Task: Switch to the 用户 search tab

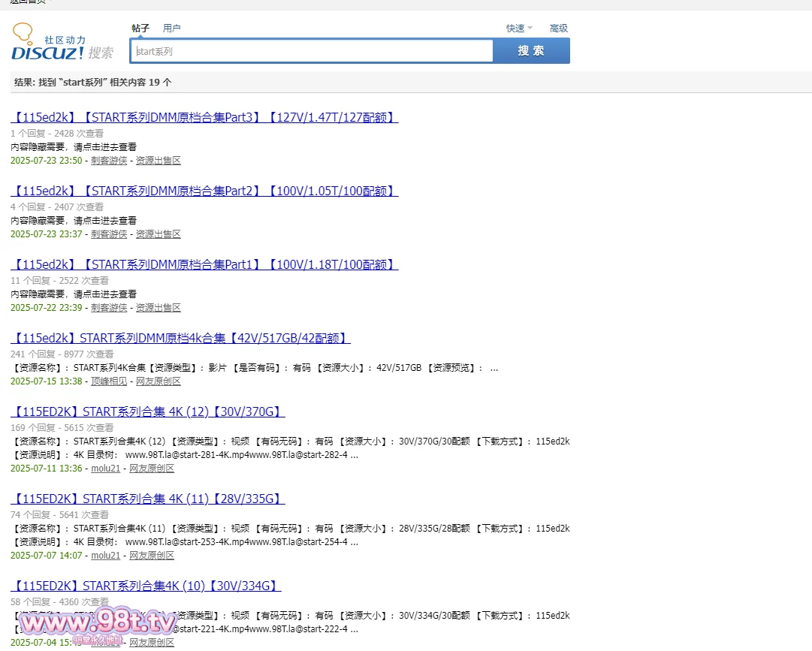Action: [172, 29]
